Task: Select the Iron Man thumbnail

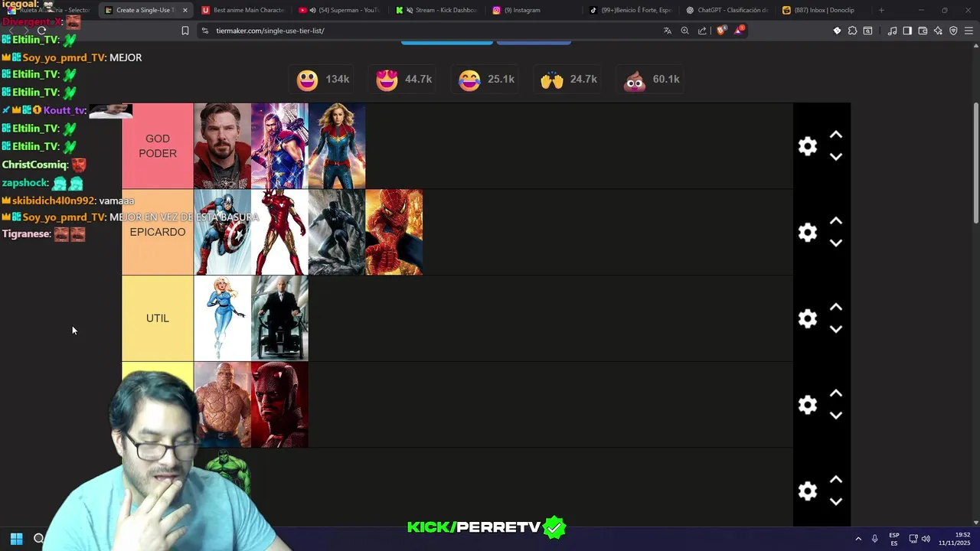Action: (279, 233)
